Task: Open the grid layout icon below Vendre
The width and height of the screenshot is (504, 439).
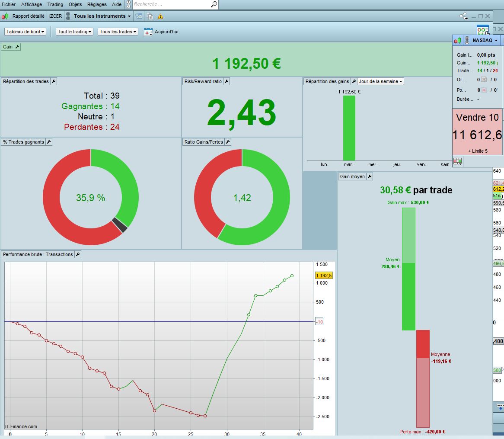Action: click(458, 161)
